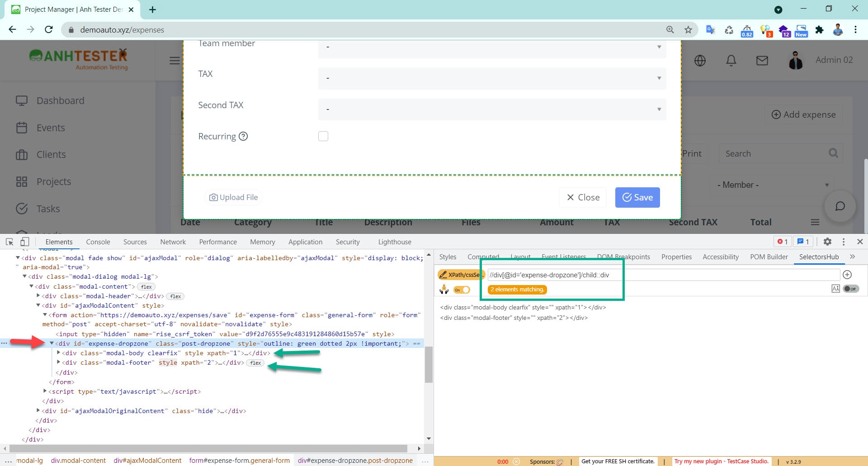Click the Recurring help question mark icon
This screenshot has width=868, height=466.
point(243,136)
